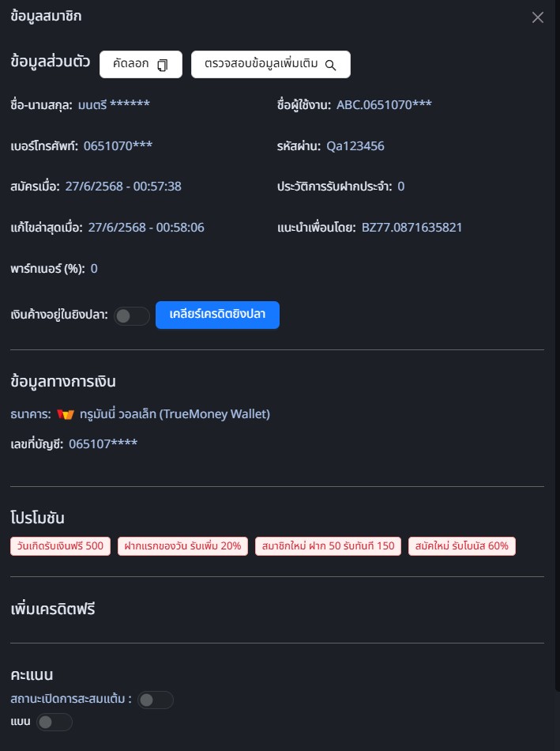Image resolution: width=560 pixels, height=751 pixels.
Task: Click the copy icon beside คัดลอก
Action: pyautogui.click(x=163, y=65)
